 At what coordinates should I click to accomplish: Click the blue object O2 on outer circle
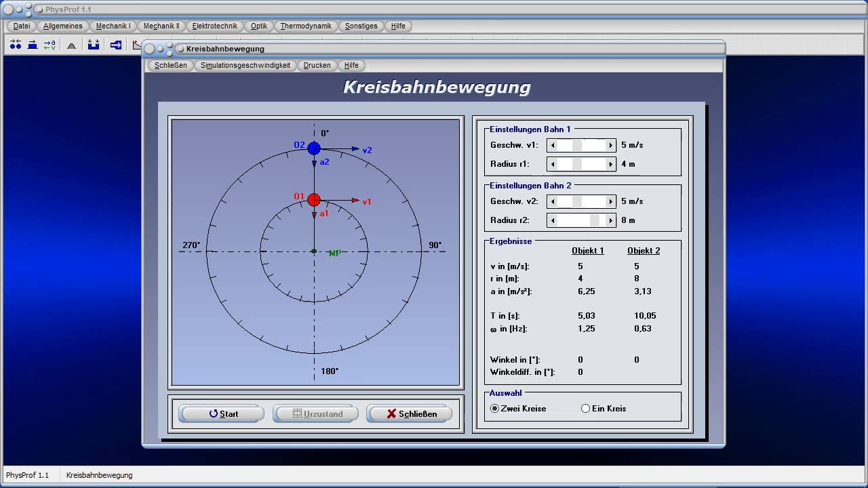[x=314, y=148]
